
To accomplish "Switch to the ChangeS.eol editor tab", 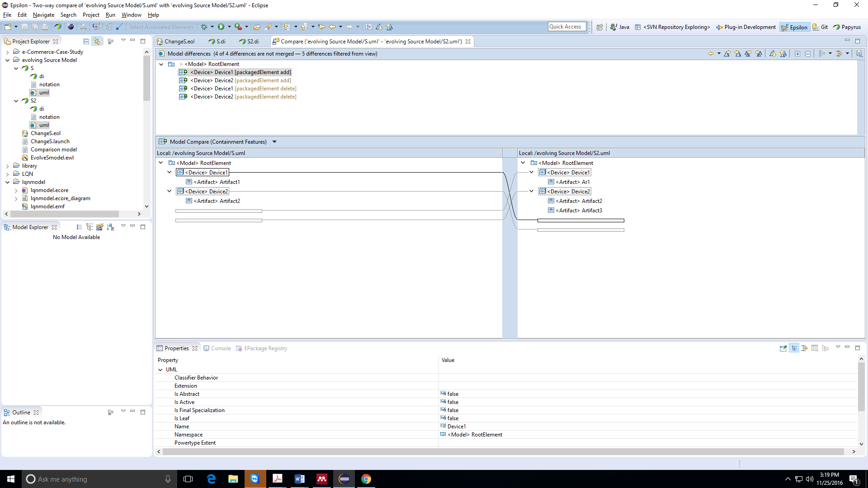I will [179, 42].
